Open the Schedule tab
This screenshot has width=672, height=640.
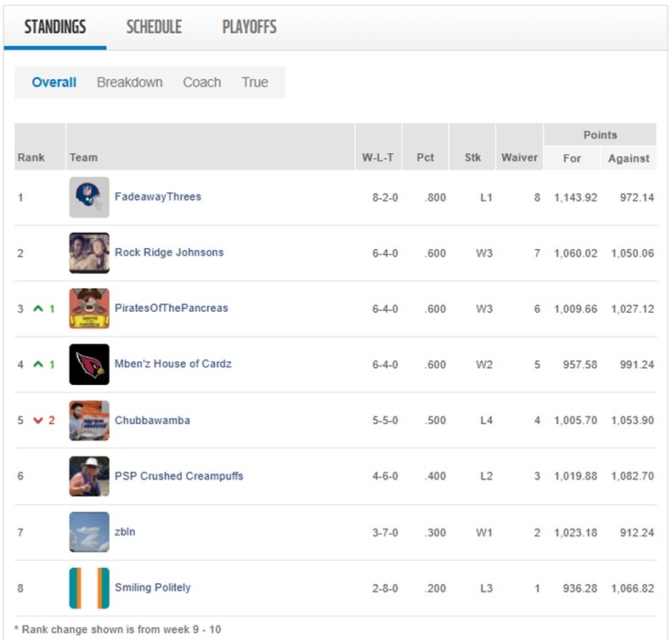(154, 27)
